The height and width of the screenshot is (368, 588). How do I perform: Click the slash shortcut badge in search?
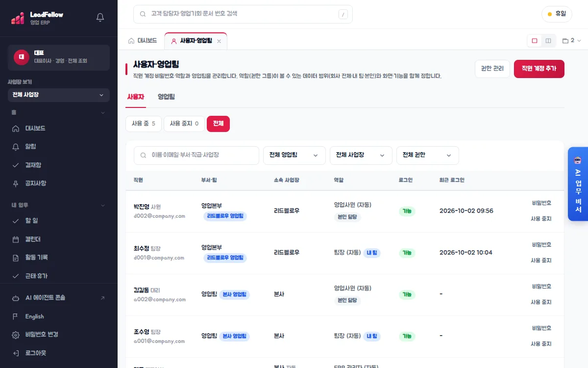[343, 14]
